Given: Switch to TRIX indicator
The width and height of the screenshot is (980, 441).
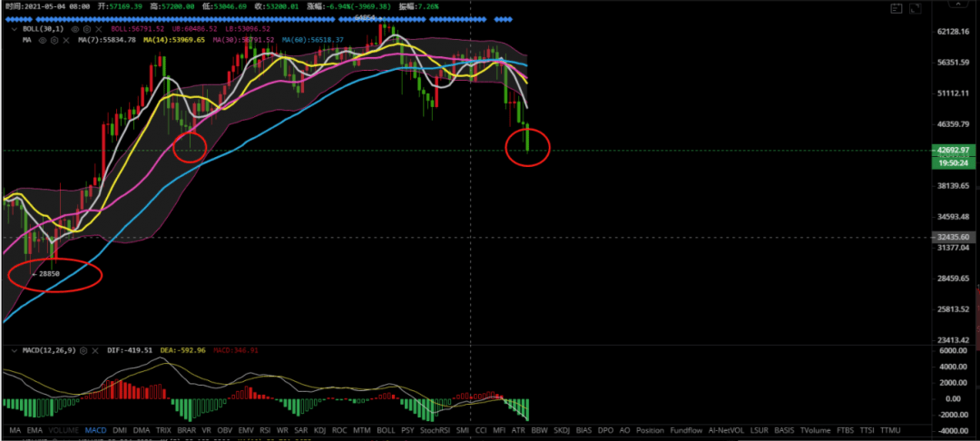Looking at the screenshot, I should (x=163, y=430).
